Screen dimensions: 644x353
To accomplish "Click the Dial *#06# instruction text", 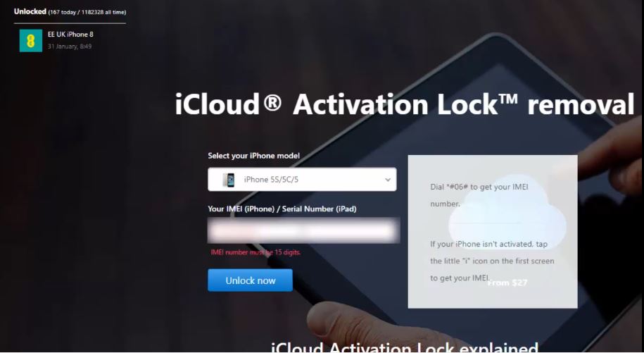I will tap(479, 195).
